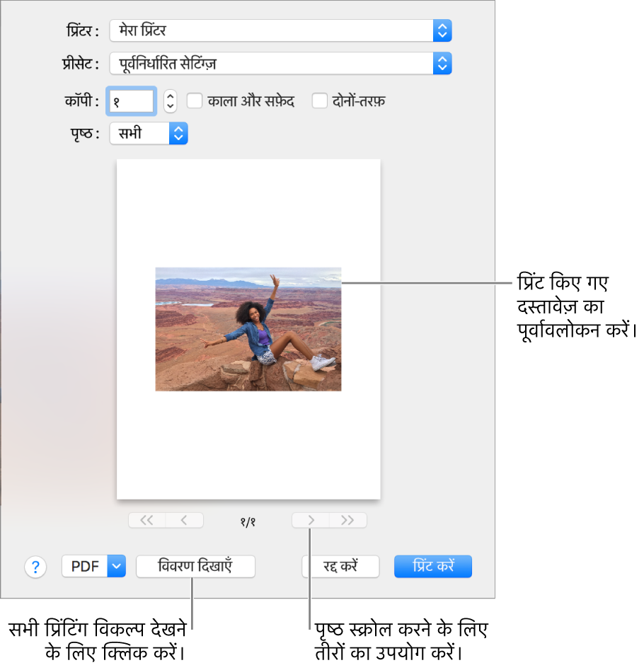Screen dimensions: 644x670
Task: Go to first page with double-left arrow
Action: tap(147, 520)
